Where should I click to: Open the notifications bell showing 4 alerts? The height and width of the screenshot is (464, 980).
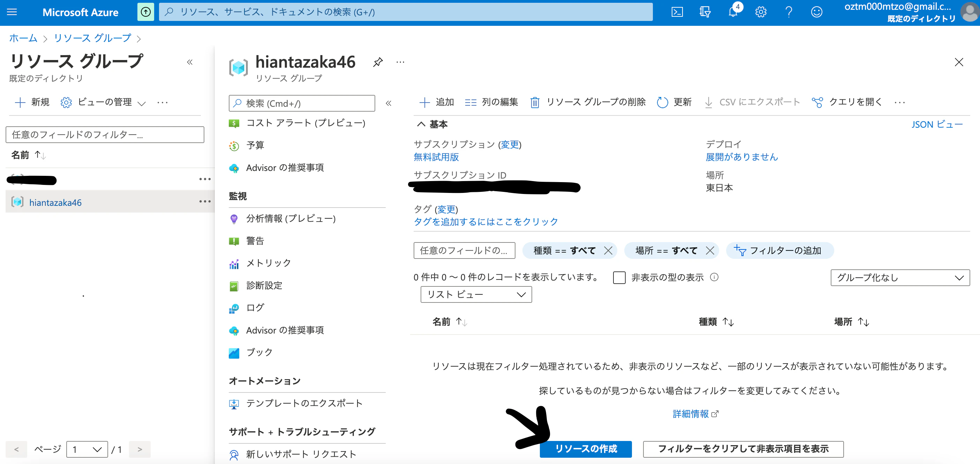[x=732, y=12]
